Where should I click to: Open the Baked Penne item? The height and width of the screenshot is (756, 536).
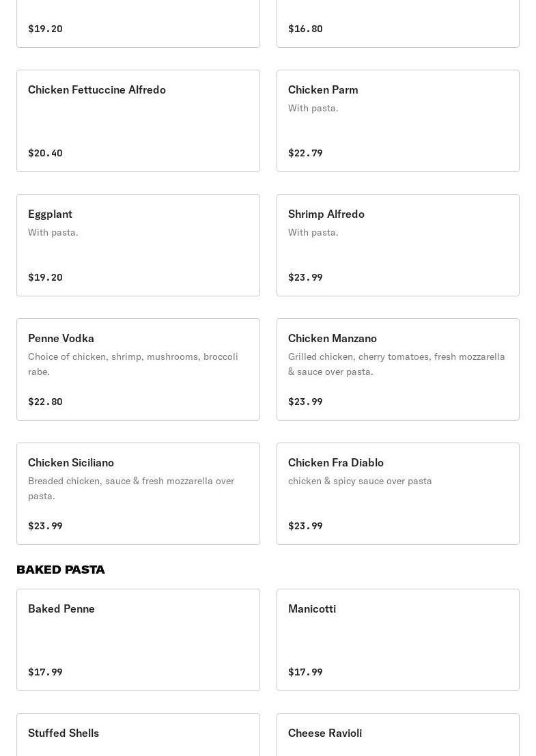138,640
